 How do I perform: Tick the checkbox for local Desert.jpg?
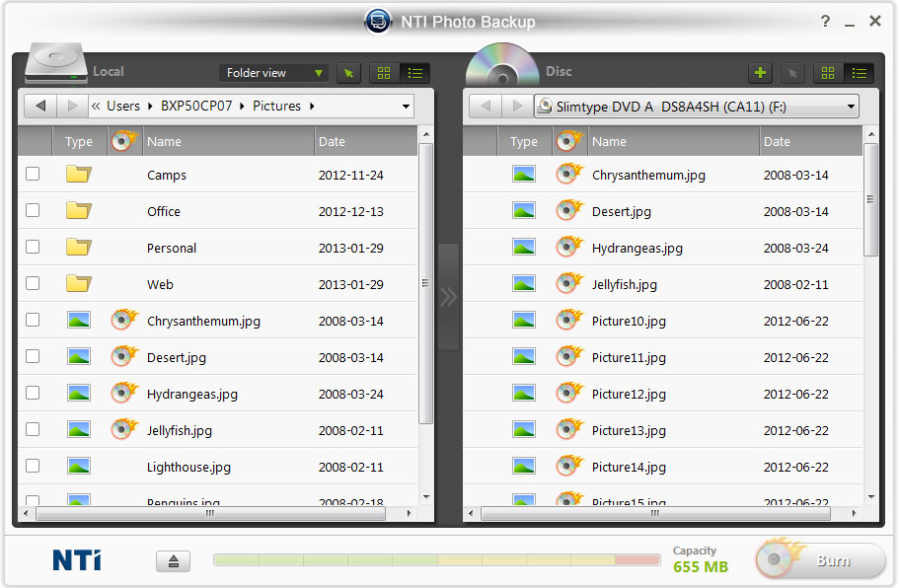[33, 356]
